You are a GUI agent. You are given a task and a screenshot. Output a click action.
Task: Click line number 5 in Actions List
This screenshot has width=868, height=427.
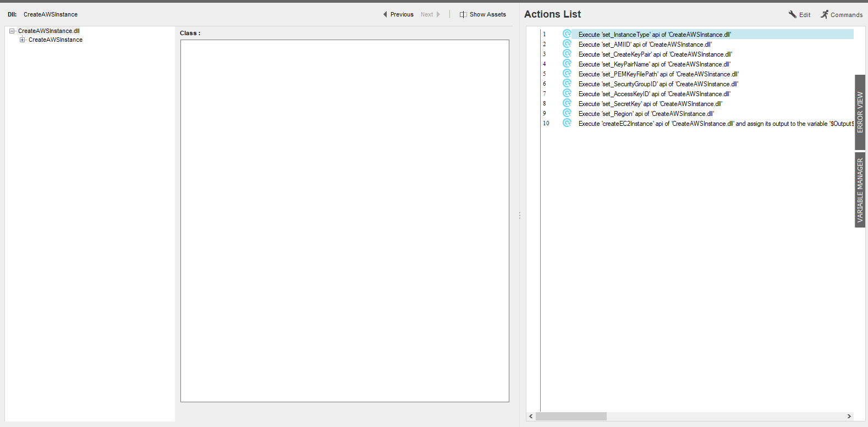pyautogui.click(x=545, y=74)
